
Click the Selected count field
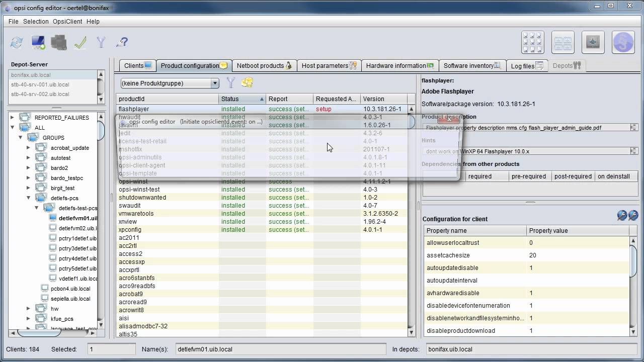tap(111, 349)
